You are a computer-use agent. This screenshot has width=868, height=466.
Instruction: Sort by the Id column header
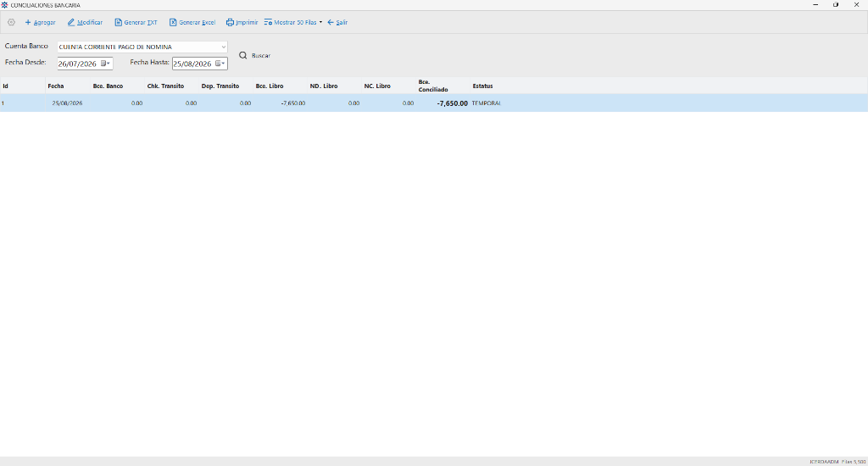[23, 86]
